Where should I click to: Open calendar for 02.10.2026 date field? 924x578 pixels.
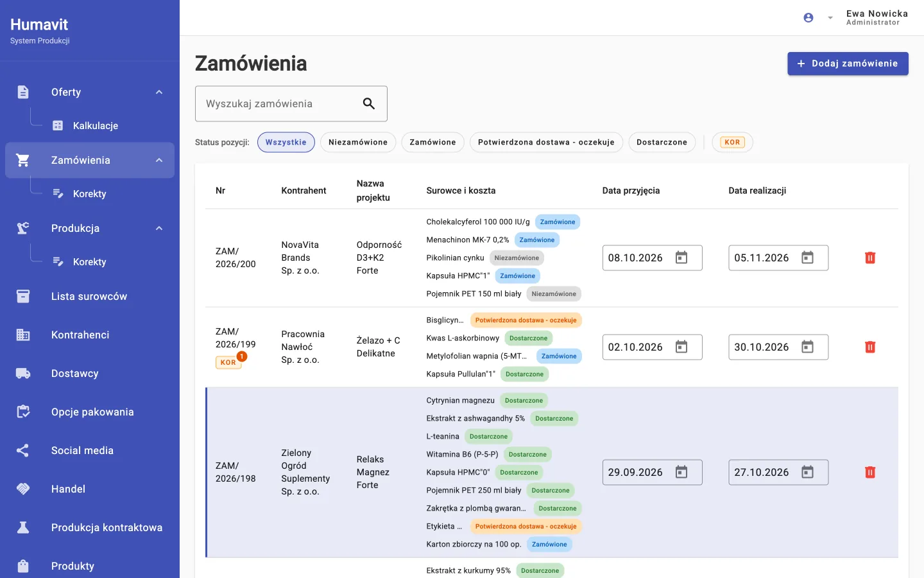(681, 347)
